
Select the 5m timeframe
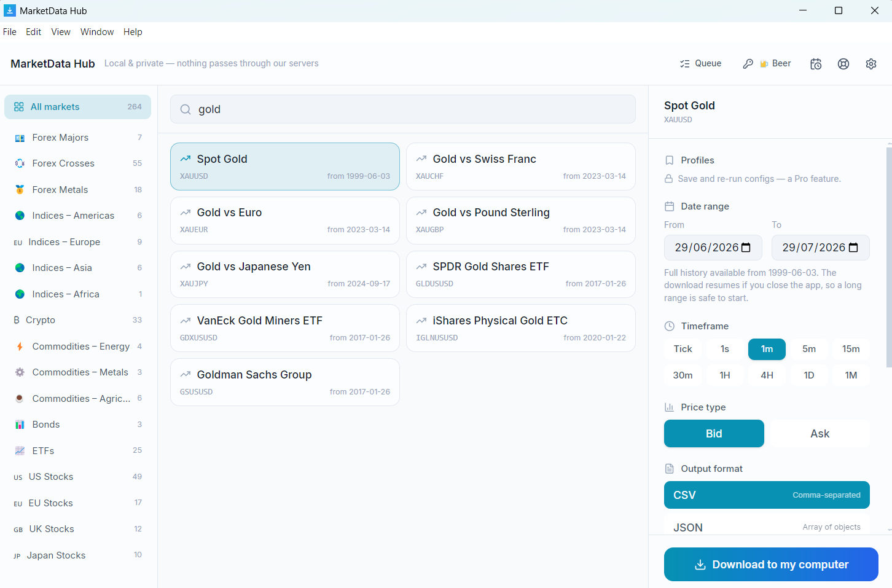[x=809, y=349]
